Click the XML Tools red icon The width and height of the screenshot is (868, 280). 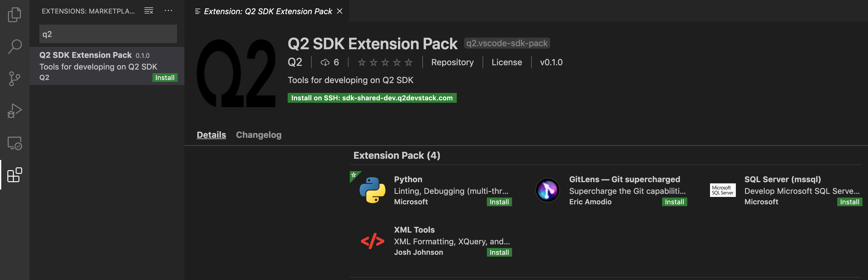tap(372, 241)
